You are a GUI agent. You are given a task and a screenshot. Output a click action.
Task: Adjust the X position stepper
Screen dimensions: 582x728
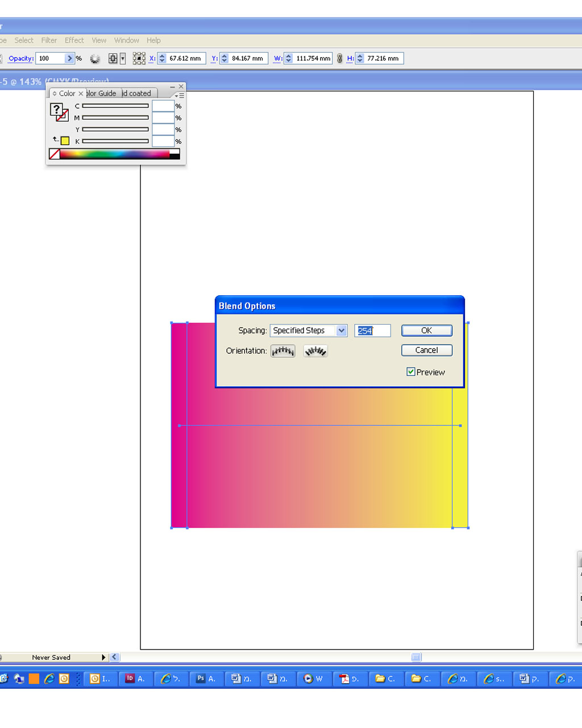tap(162, 59)
